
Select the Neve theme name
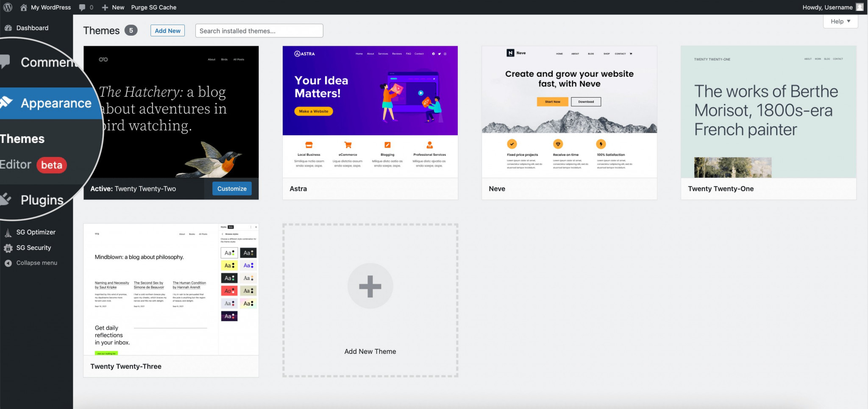coord(497,189)
